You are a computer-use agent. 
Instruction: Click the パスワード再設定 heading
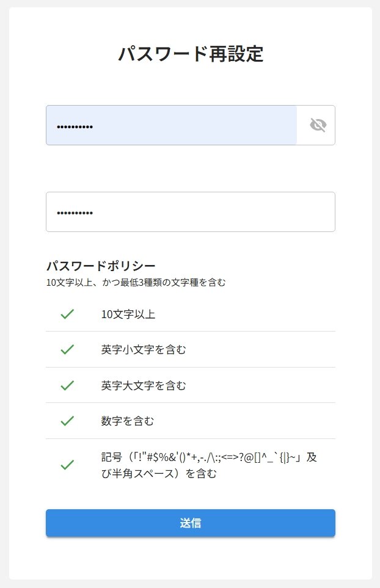point(190,54)
